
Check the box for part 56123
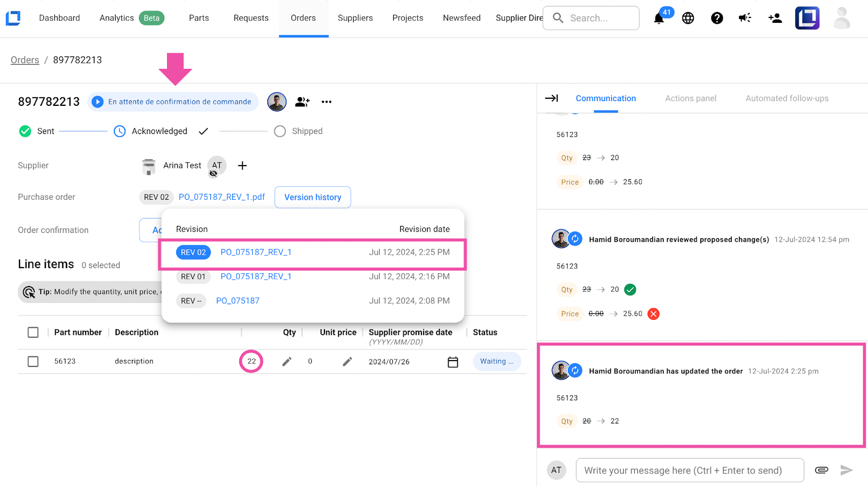pyautogui.click(x=33, y=362)
